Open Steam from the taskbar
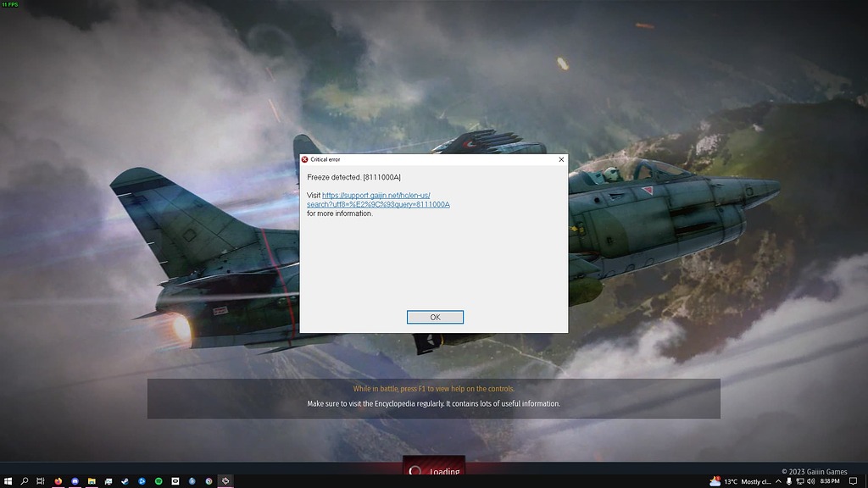This screenshot has width=868, height=488. tap(125, 481)
